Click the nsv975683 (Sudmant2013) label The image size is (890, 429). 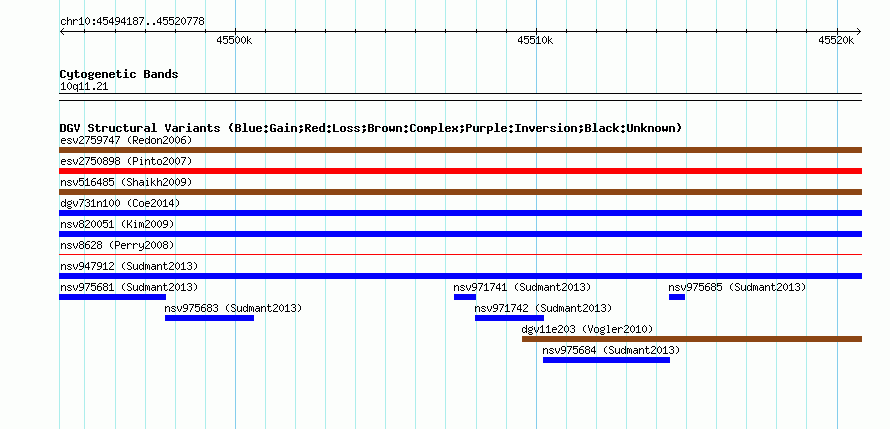[233, 308]
